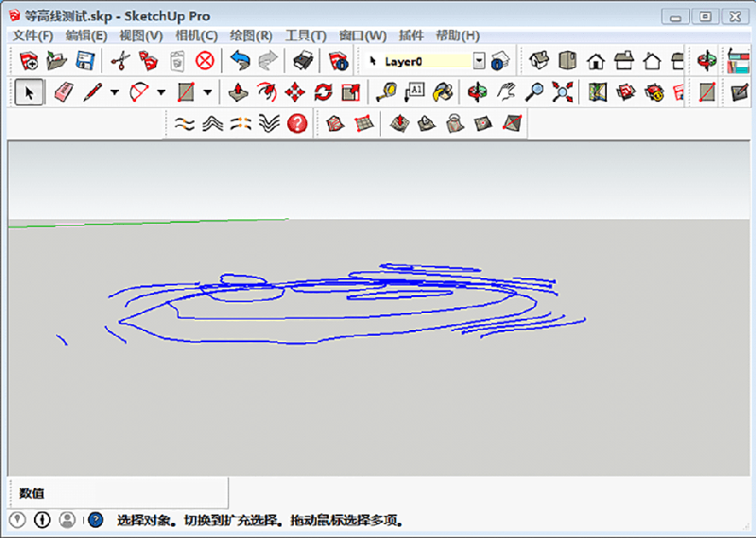Expand the pencil line tool dropdown arrow
Screen dimensions: 756x538
[113, 93]
